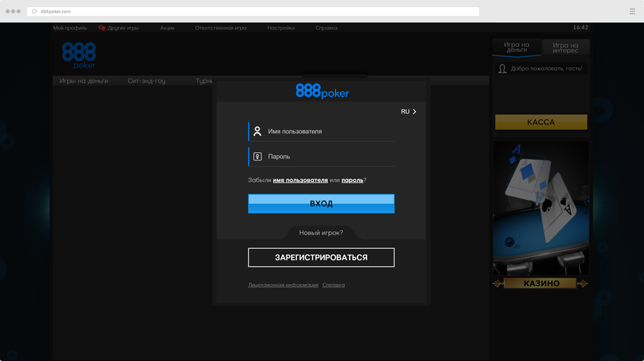Open Другие игры menu
Screen dimensions: 644x361
click(123, 28)
